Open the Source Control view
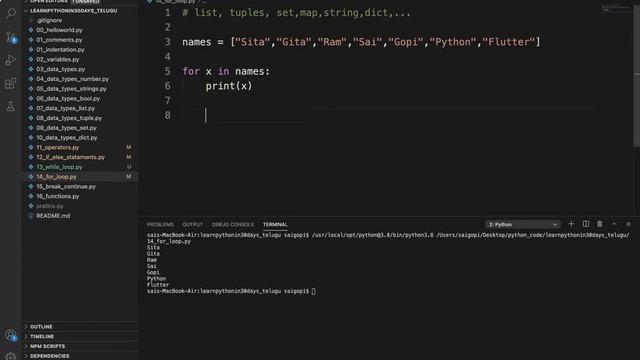The image size is (640, 360). point(11,37)
